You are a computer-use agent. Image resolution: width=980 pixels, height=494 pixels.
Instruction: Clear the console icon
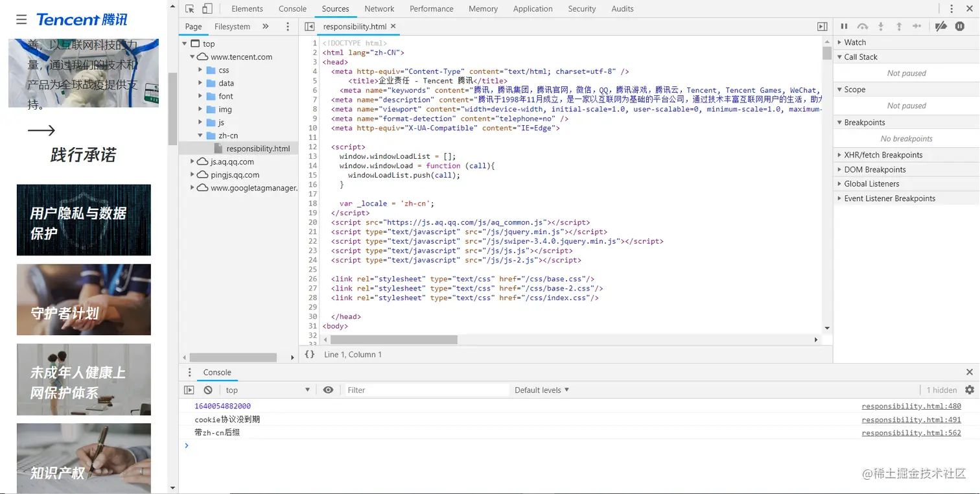208,390
